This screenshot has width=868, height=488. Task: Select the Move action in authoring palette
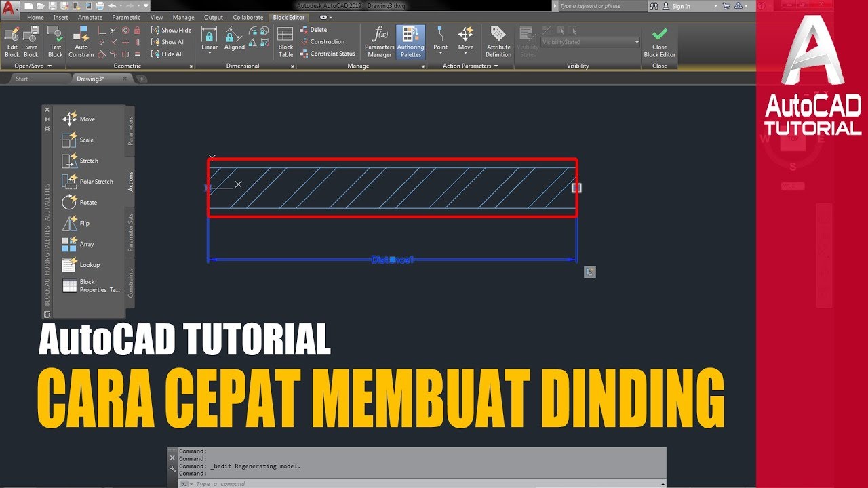click(x=79, y=119)
